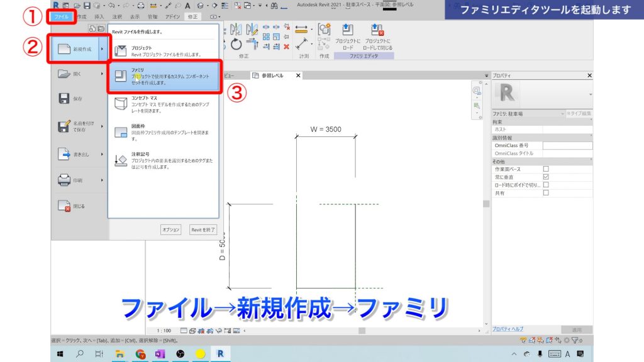Select the Rotate tool in the Modify panel
This screenshot has height=362, width=644.
pyautogui.click(x=236, y=43)
